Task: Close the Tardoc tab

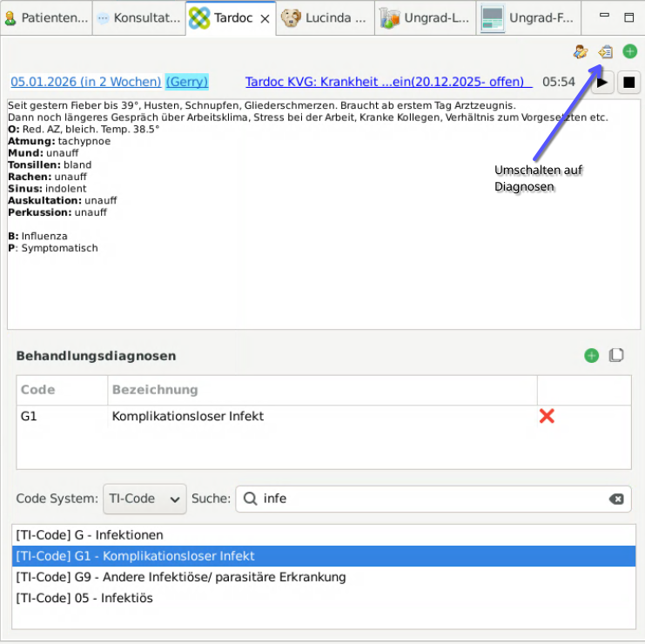Action: (265, 18)
